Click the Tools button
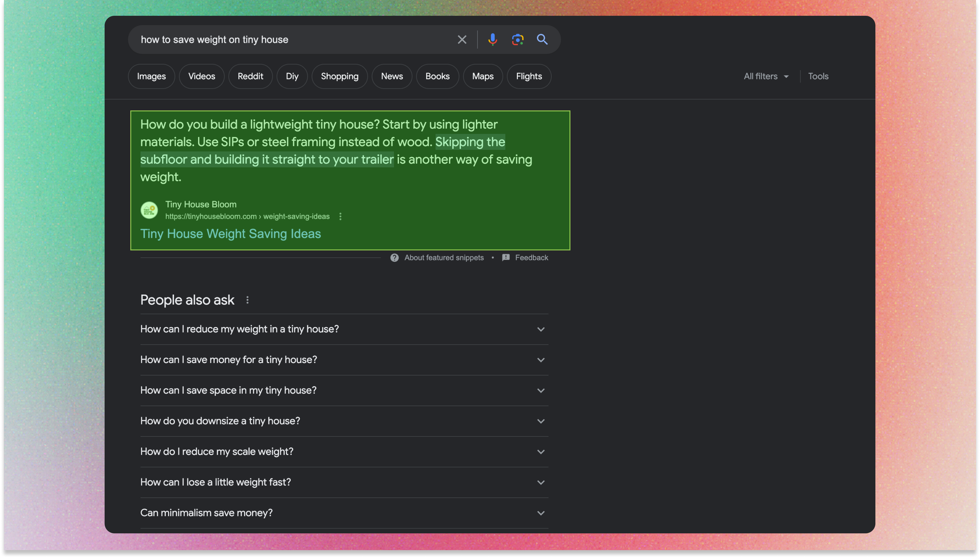980x558 pixels. [818, 76]
